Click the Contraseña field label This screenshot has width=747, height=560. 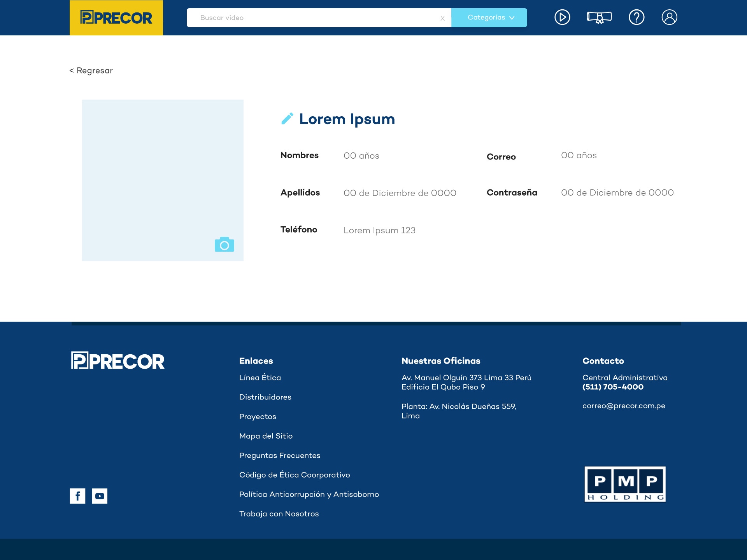click(512, 192)
